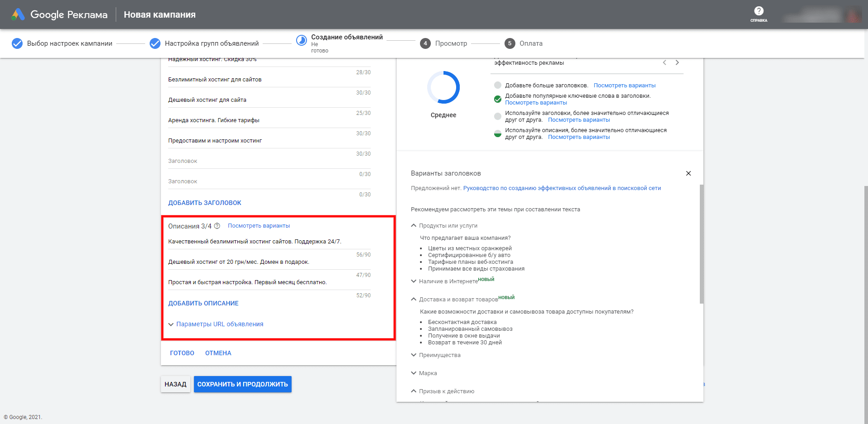
Task: Click step 4 number icon Просмотр
Action: tap(425, 43)
